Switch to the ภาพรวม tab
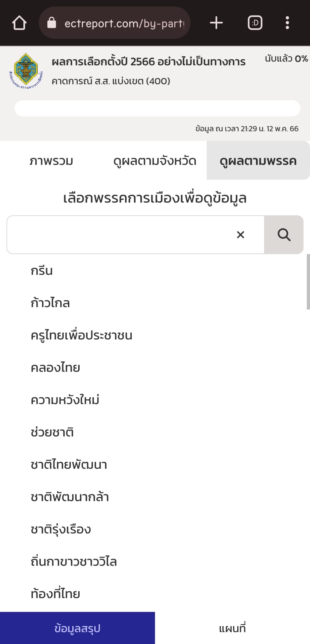 51,161
